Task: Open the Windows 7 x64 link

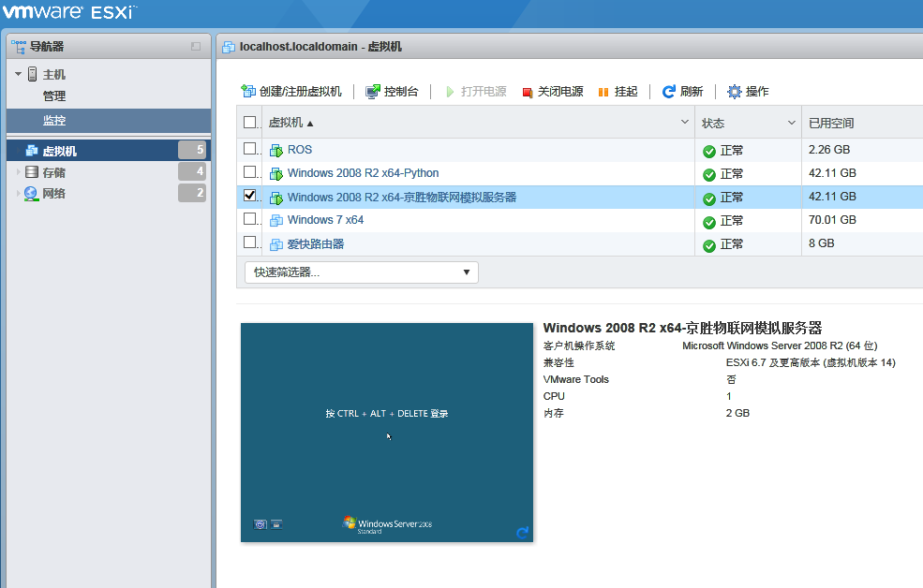Action: coord(325,219)
